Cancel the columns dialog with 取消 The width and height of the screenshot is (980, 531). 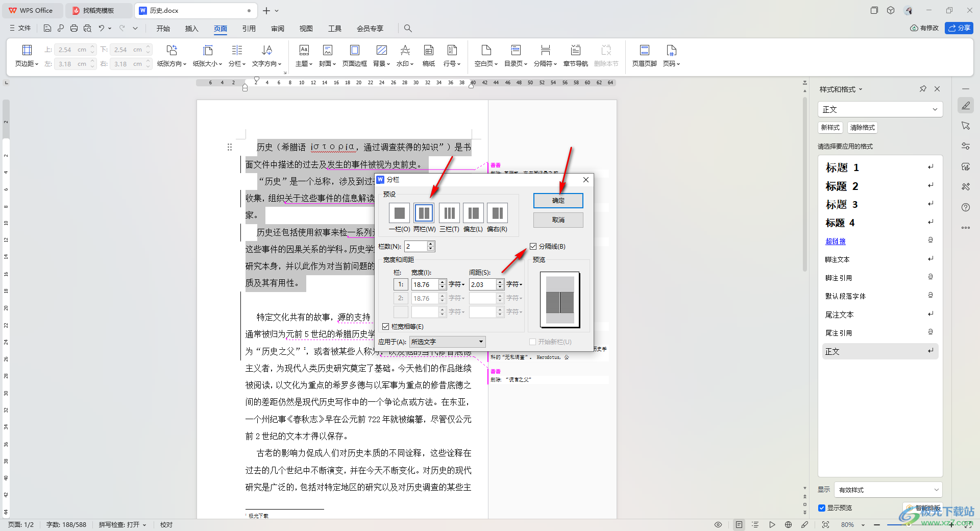point(558,220)
